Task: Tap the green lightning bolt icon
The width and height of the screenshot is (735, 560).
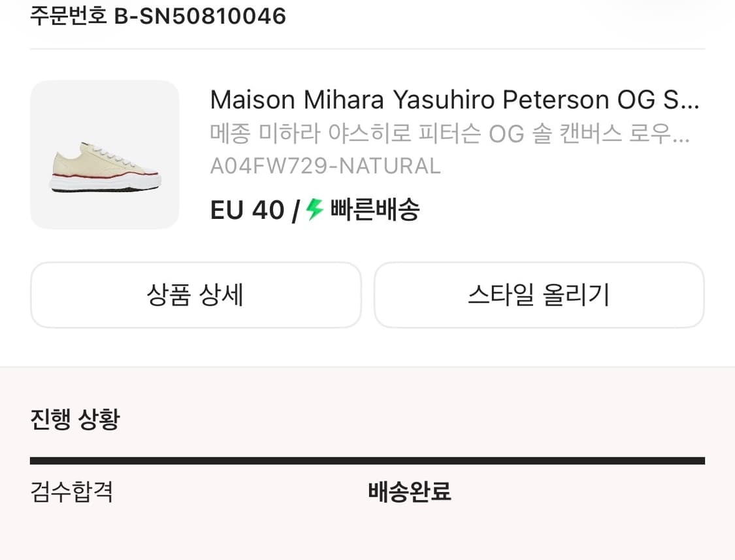Action: pyautogui.click(x=315, y=210)
